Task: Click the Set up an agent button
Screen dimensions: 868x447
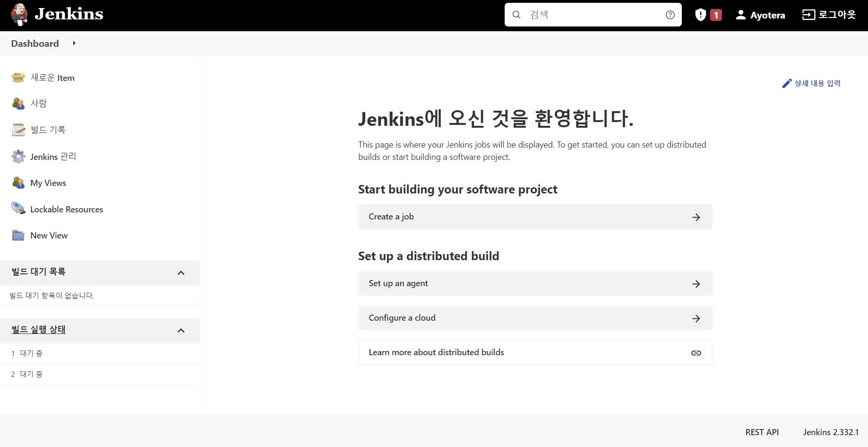Action: point(535,283)
